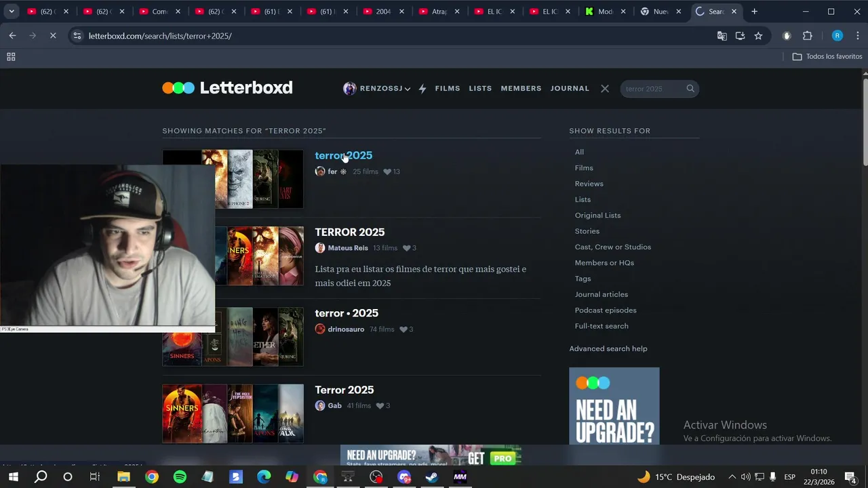Open Microsoft Edge from the taskbar
Screen dimensions: 868x488
[264, 477]
